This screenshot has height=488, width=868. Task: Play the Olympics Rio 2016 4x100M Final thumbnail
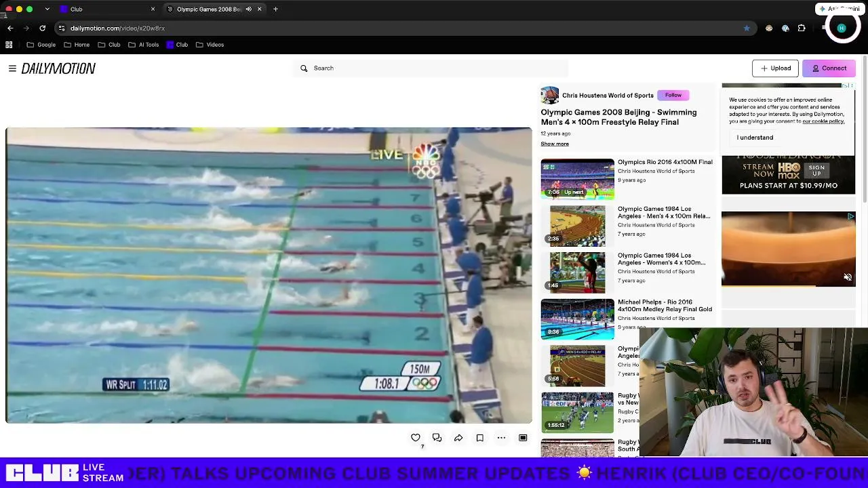coord(577,180)
